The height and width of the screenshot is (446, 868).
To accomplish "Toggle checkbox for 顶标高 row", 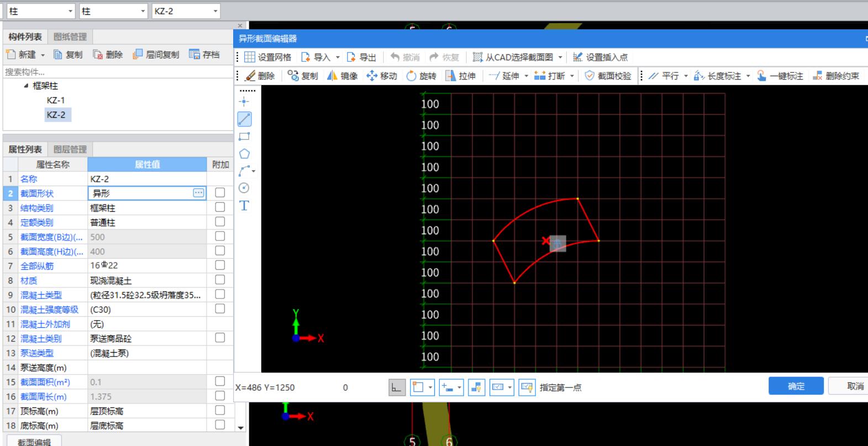I will 220,411.
